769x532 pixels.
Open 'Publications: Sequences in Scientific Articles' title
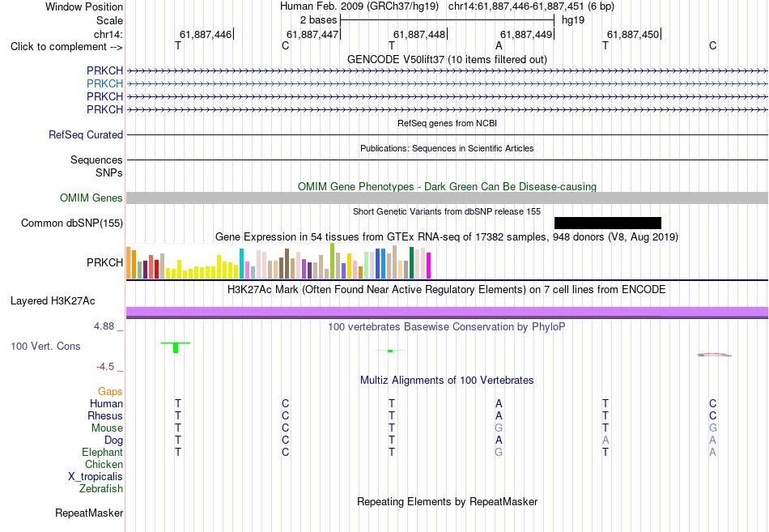447,148
